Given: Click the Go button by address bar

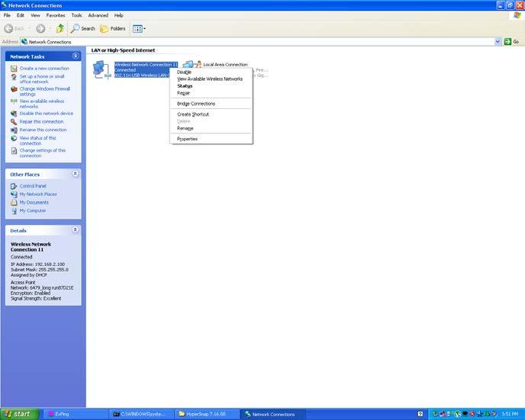Looking at the screenshot, I should pyautogui.click(x=511, y=41).
